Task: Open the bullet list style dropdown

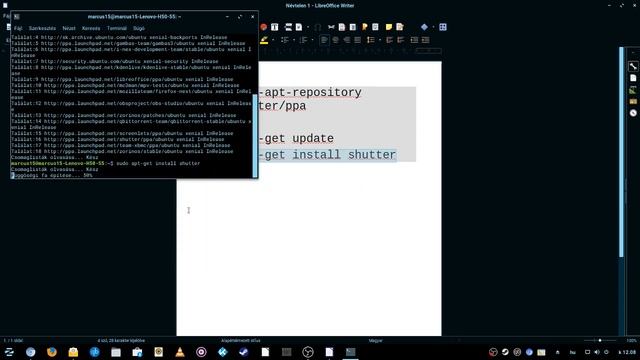Action: pyautogui.click(x=293, y=40)
